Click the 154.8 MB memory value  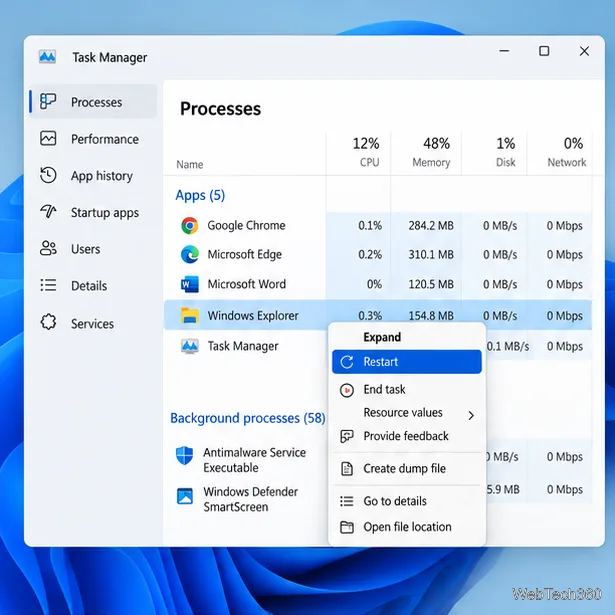point(431,316)
